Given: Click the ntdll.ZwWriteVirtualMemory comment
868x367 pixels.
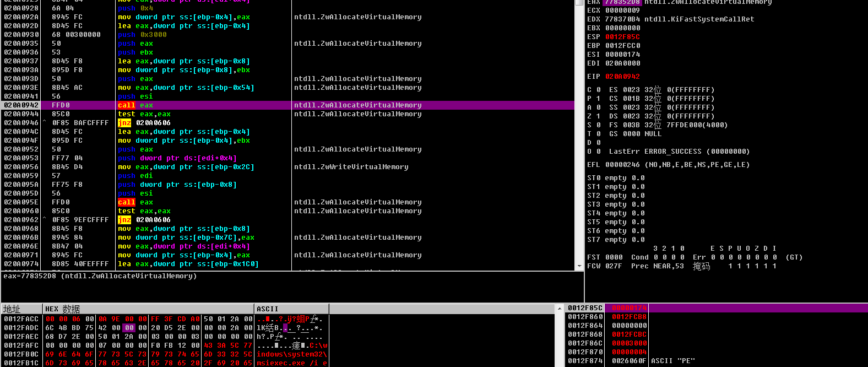Looking at the screenshot, I should pos(351,167).
